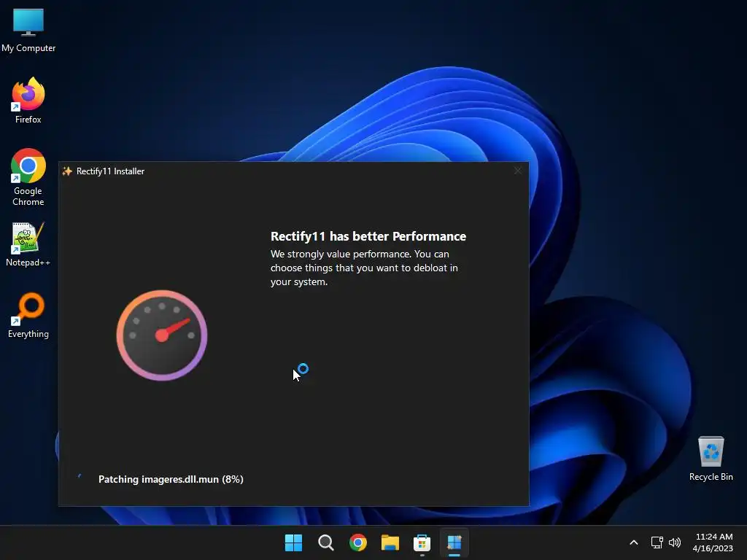Select Rectify11 Installer taskbar icon
The width and height of the screenshot is (747, 560).
pos(454,542)
